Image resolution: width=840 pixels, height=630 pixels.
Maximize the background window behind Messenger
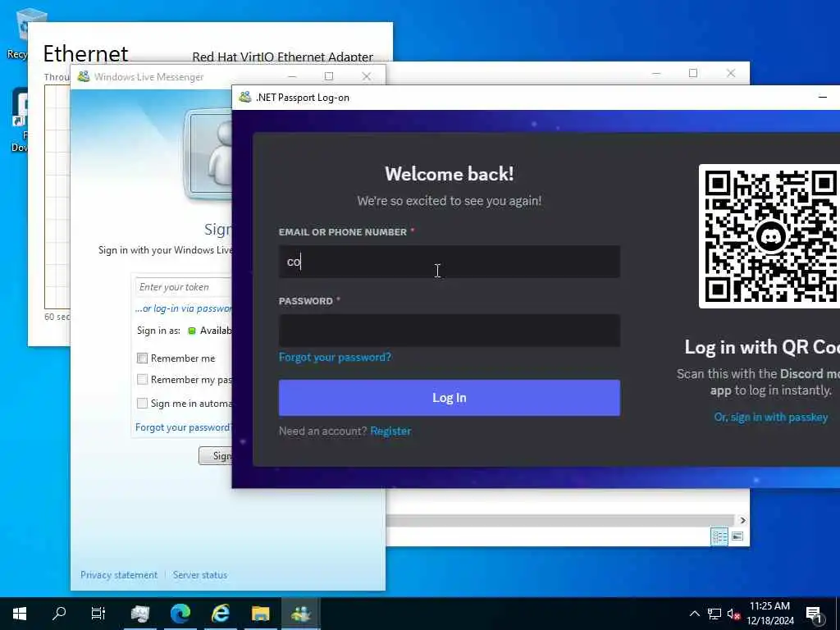point(693,73)
